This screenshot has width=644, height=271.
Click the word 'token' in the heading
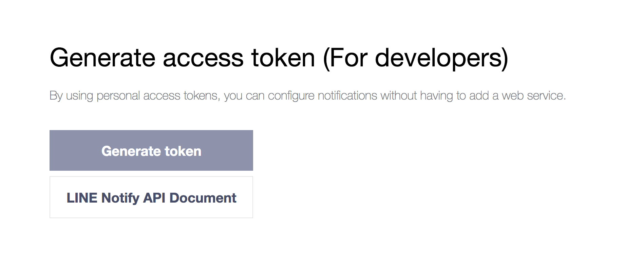(283, 58)
